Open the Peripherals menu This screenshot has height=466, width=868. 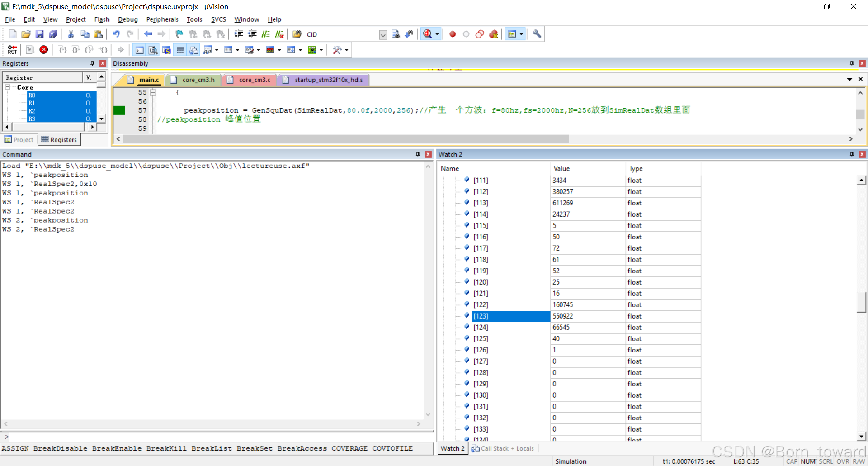[x=162, y=19]
